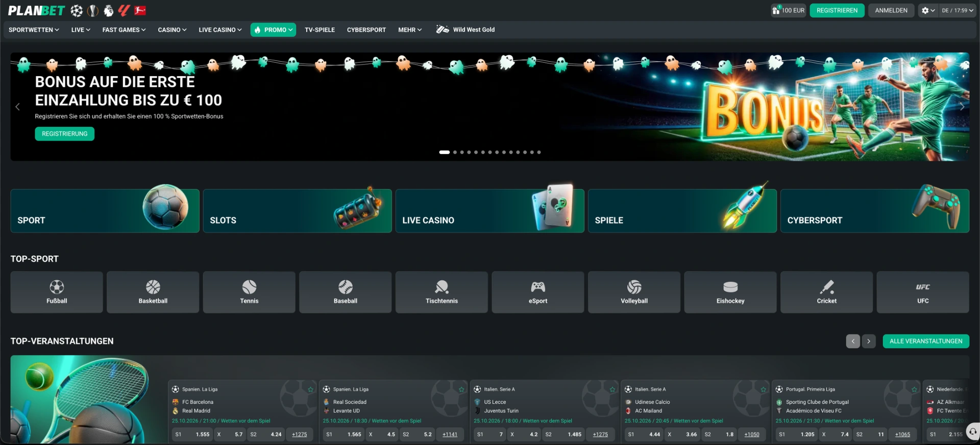
Task: Select the Fußball sport tile
Action: (57, 292)
